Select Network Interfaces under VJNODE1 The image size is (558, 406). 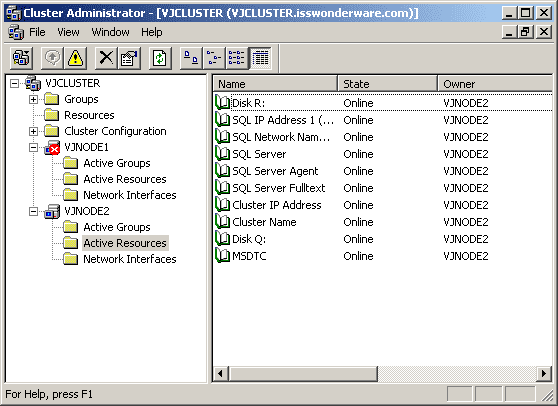pos(130,195)
